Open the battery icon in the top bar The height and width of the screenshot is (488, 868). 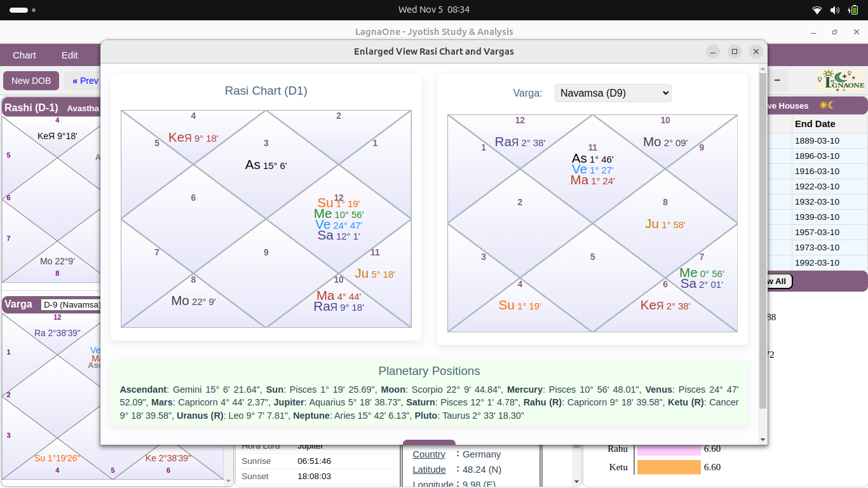pyautogui.click(x=853, y=10)
